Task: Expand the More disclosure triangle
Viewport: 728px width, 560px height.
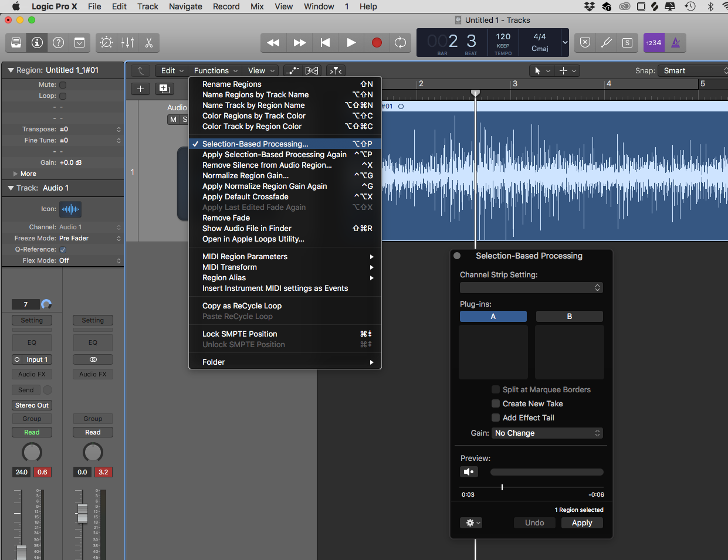Action: 16,174
